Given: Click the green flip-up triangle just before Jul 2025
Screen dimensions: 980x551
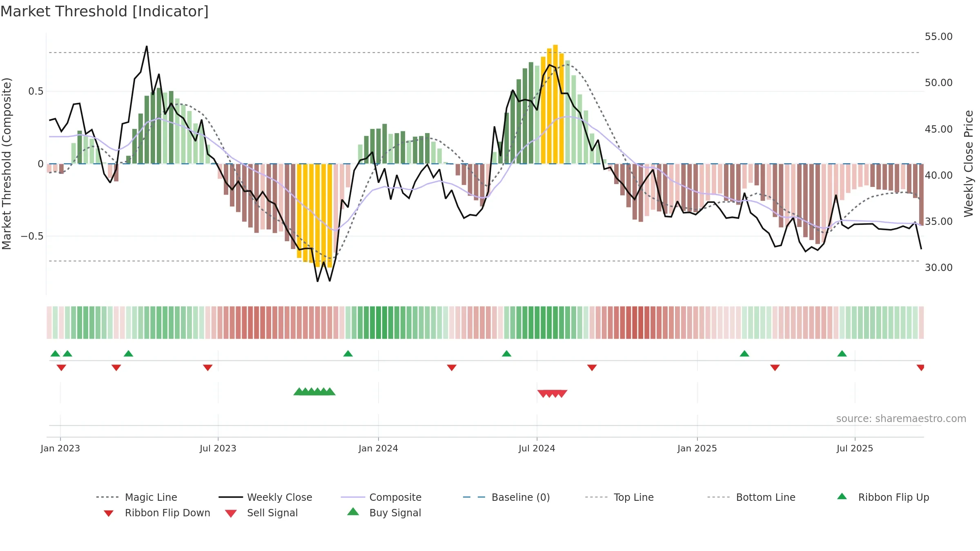Looking at the screenshot, I should coord(842,353).
